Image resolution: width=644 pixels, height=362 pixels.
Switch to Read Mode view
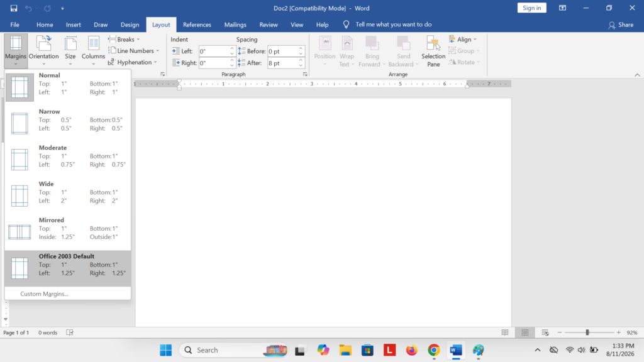point(505,332)
